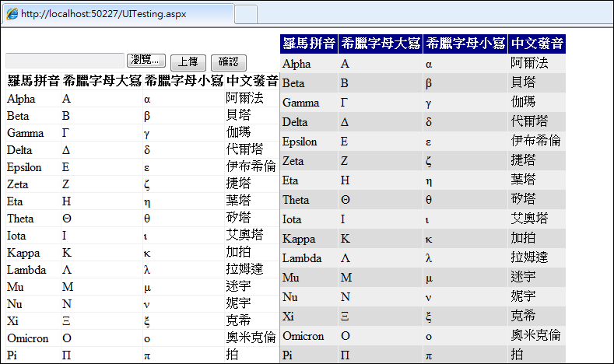614x364 pixels.
Task: Open a new blank browser tab
Action: click(246, 15)
